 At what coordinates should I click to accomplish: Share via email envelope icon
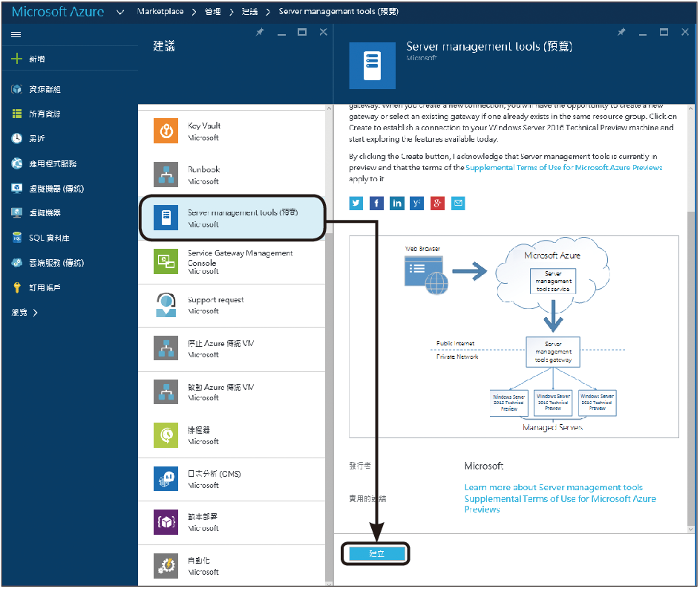[458, 204]
